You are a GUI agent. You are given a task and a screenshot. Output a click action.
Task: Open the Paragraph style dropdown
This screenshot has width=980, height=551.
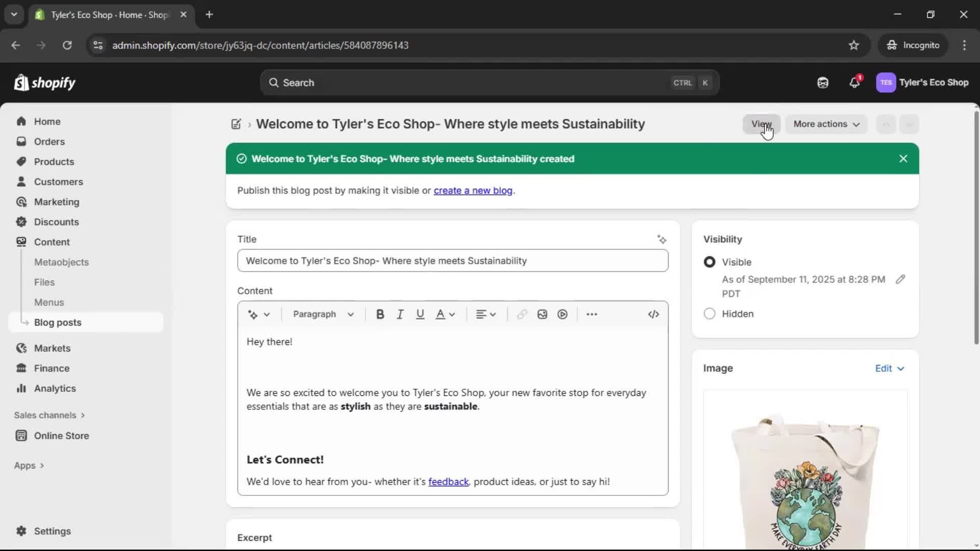(323, 314)
